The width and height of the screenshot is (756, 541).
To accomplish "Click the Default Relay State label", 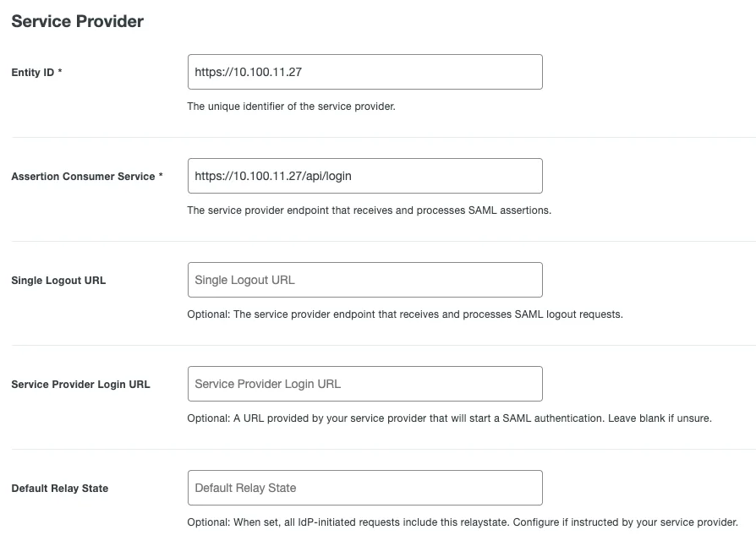I will [x=60, y=489].
